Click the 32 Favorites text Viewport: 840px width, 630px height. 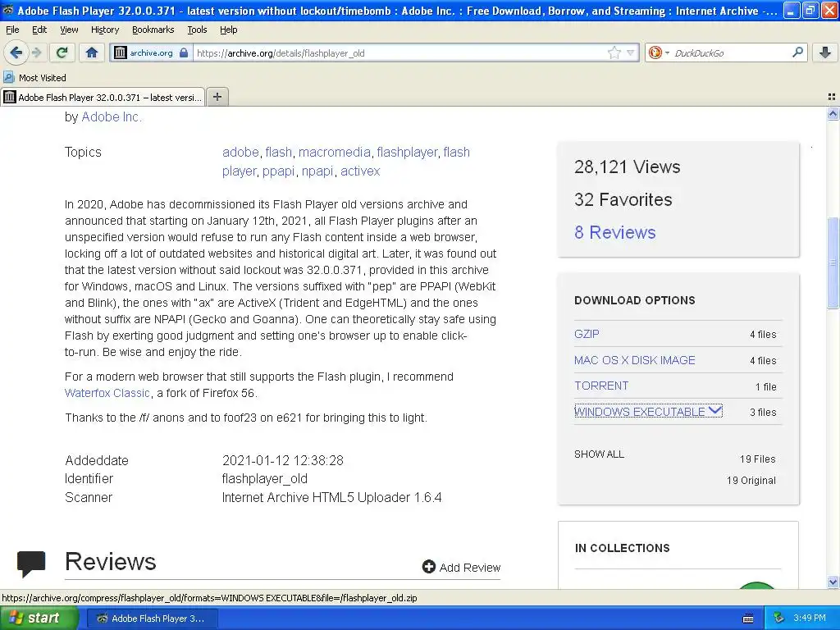(x=623, y=199)
